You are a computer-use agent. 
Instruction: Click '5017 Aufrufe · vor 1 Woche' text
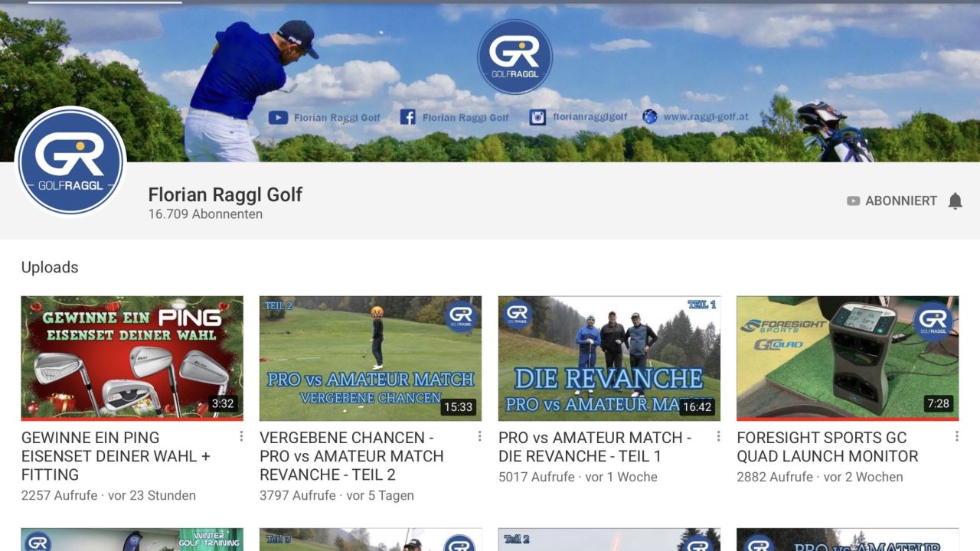click(578, 477)
